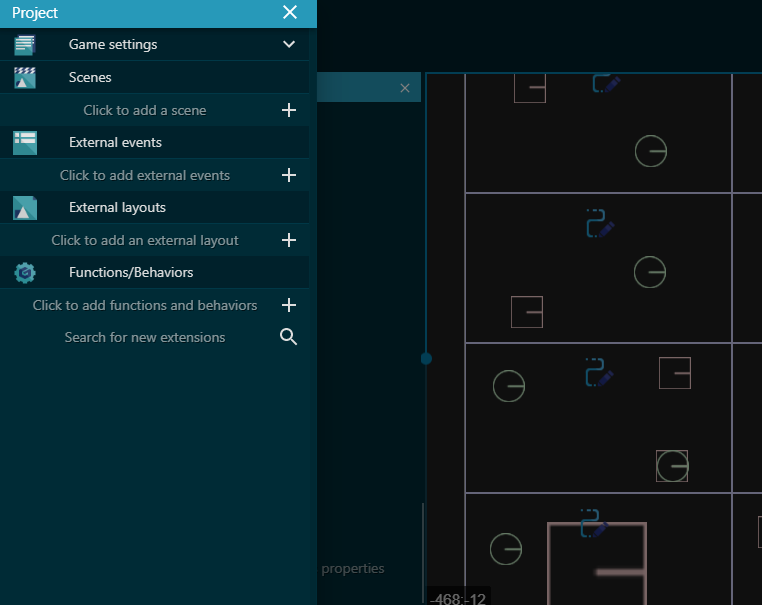Click the panel divider handle dot
Screen dimensions: 762x605
point(426,359)
